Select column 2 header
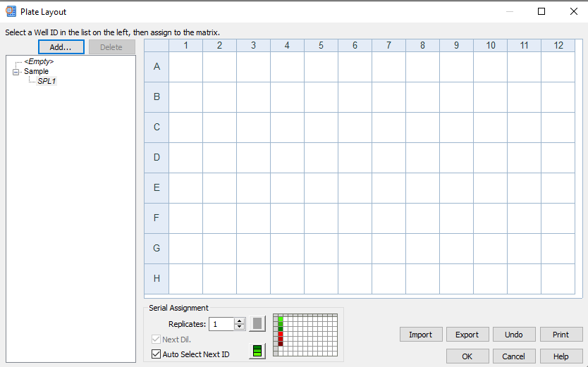The height and width of the screenshot is (367, 588). pyautogui.click(x=220, y=45)
